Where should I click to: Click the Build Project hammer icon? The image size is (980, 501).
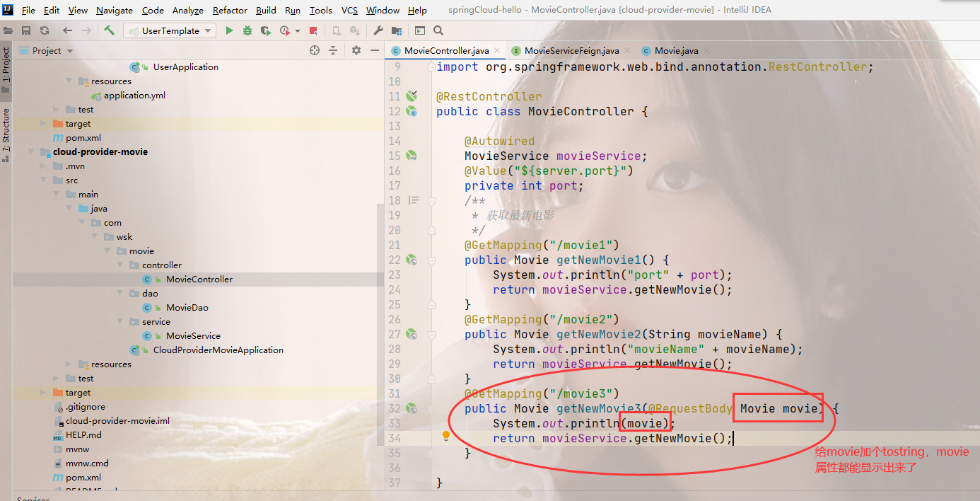point(109,30)
